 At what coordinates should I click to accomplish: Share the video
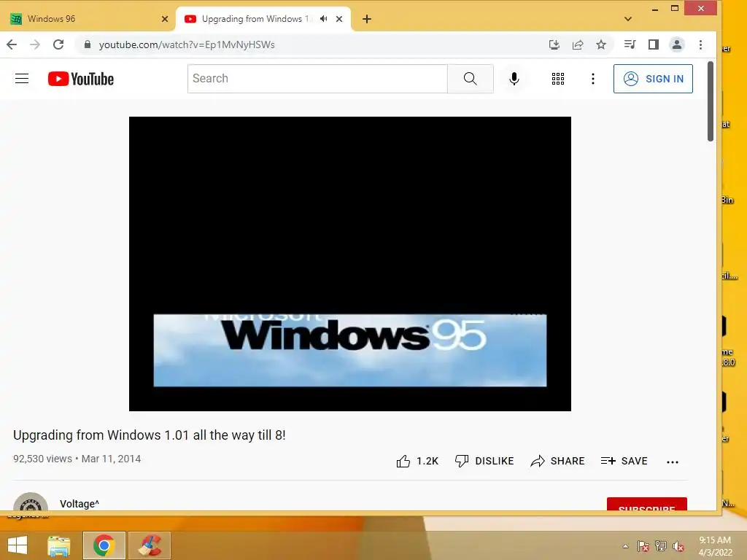557,461
